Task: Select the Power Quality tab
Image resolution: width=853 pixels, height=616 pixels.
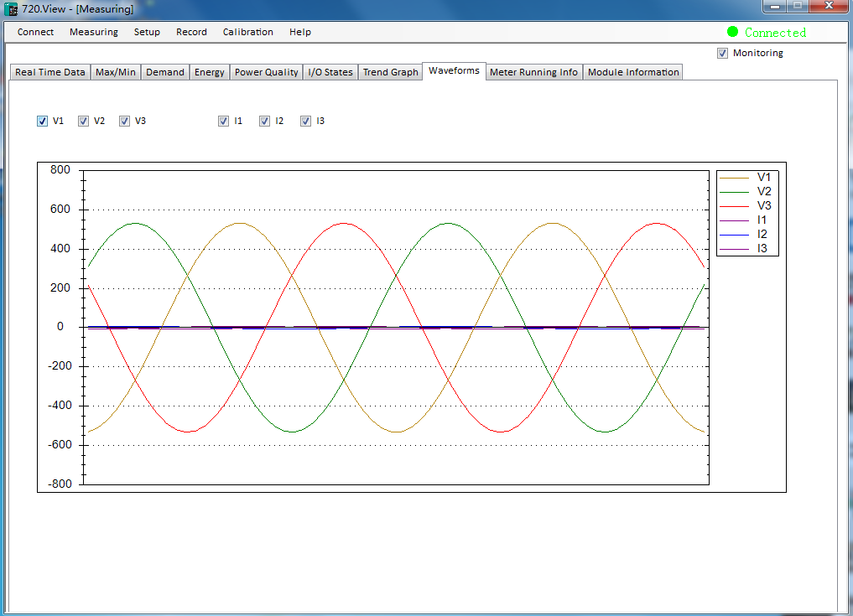Action: click(x=266, y=72)
